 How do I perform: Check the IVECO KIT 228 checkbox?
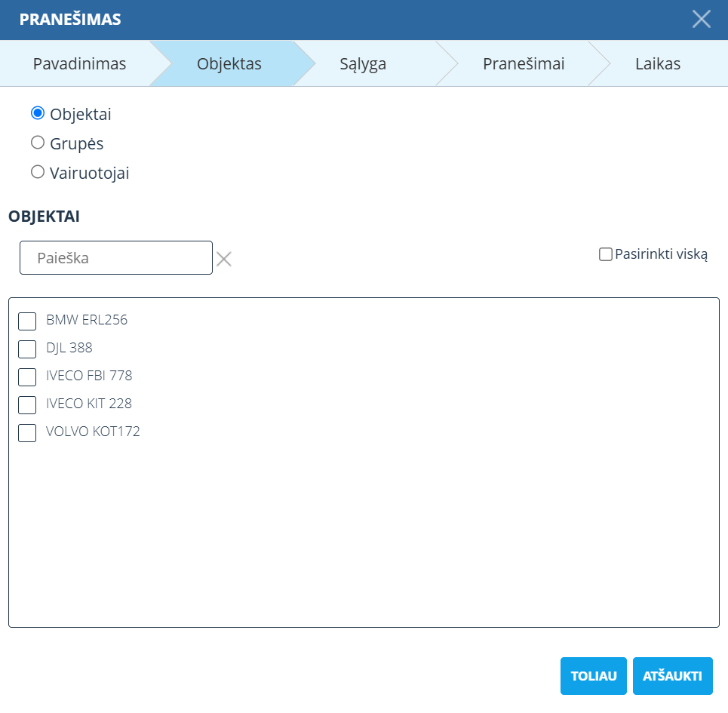(x=27, y=404)
